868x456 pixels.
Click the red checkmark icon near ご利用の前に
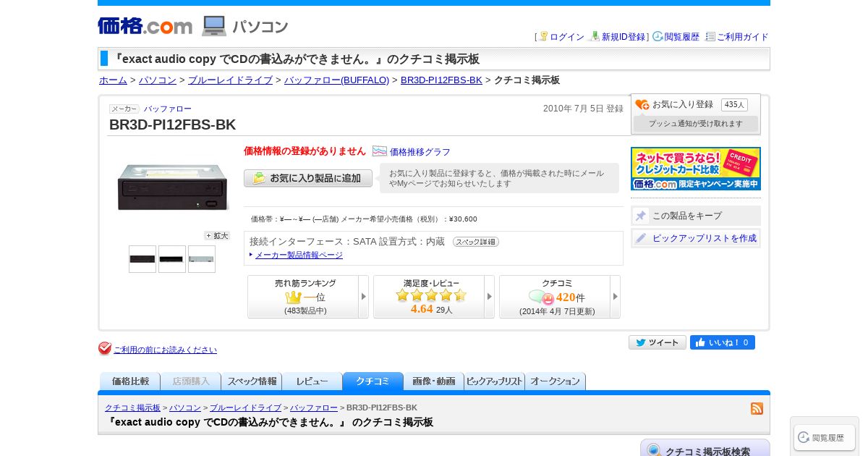click(105, 349)
